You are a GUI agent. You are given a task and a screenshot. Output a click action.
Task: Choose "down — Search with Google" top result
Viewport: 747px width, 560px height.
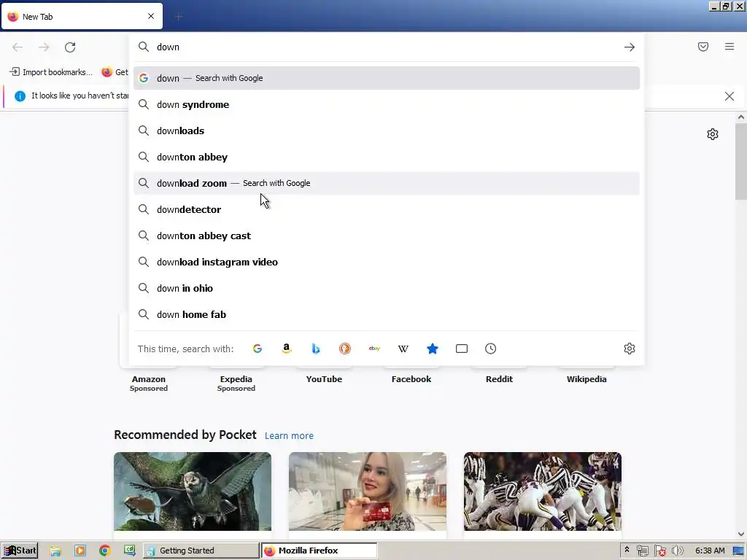point(387,78)
